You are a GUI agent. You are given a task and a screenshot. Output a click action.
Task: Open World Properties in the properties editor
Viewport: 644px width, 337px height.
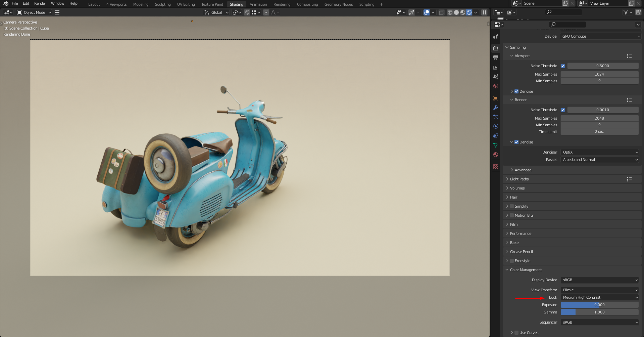[x=496, y=86]
